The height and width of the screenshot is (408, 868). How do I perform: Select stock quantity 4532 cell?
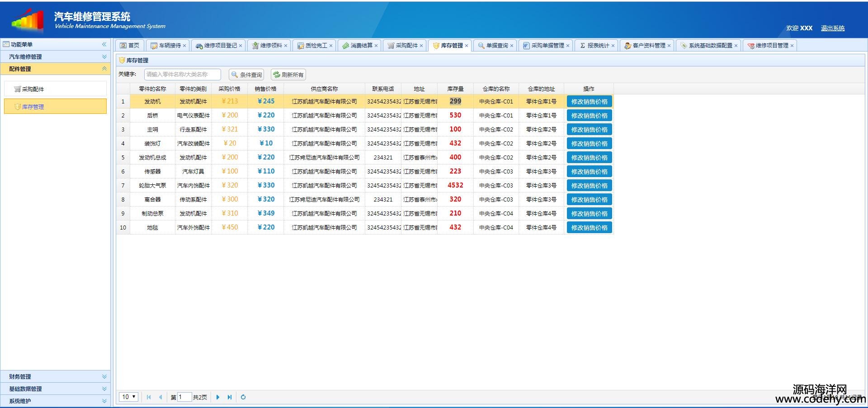pos(455,185)
